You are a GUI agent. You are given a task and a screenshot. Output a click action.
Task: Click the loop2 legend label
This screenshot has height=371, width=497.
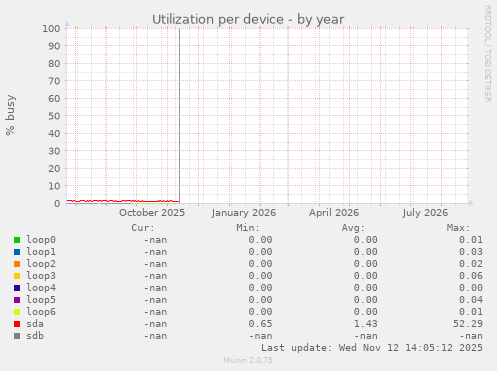coord(41,264)
